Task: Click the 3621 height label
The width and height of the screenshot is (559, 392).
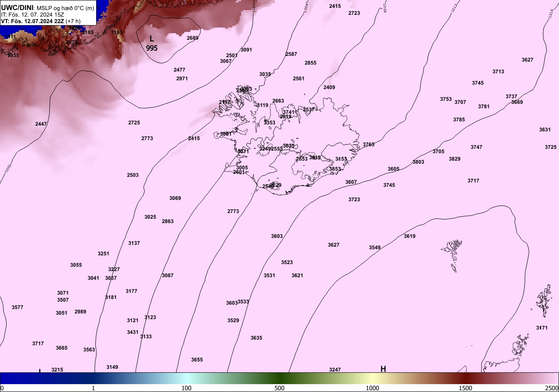Action: click(297, 275)
